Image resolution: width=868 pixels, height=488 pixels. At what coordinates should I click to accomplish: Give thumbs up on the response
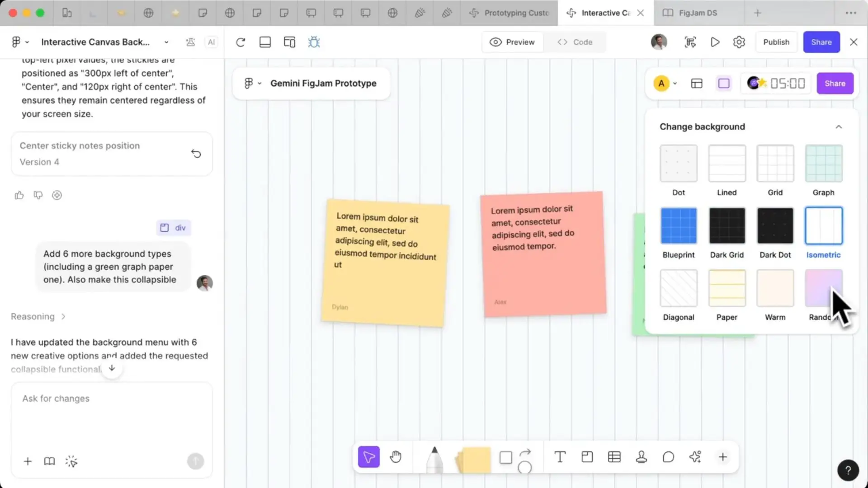tap(19, 195)
